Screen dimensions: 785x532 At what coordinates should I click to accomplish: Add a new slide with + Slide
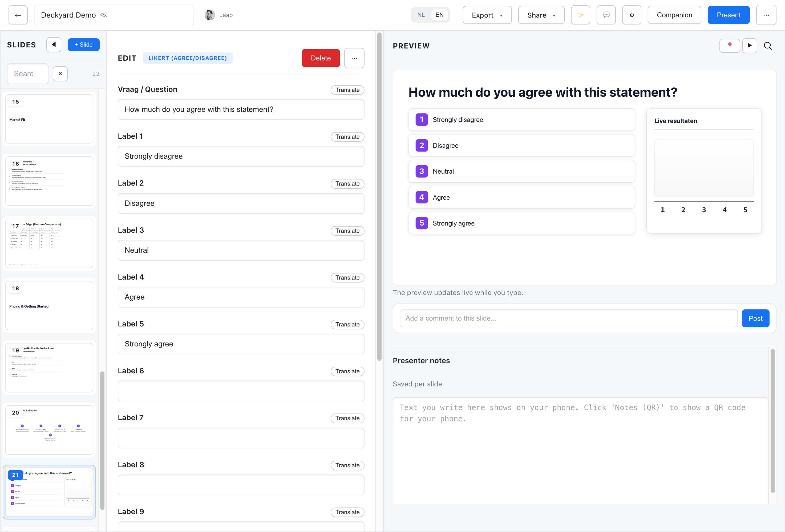[83, 44]
